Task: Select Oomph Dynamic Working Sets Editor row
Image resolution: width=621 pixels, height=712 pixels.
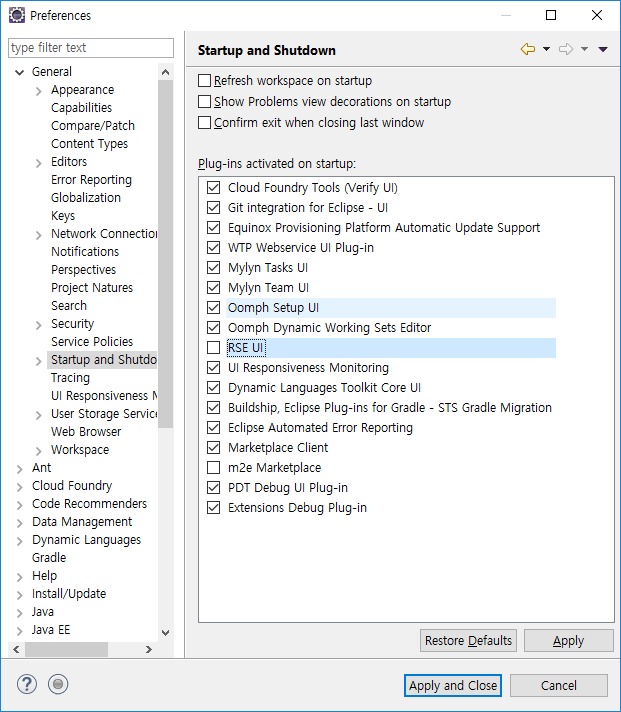Action: pyautogui.click(x=330, y=327)
